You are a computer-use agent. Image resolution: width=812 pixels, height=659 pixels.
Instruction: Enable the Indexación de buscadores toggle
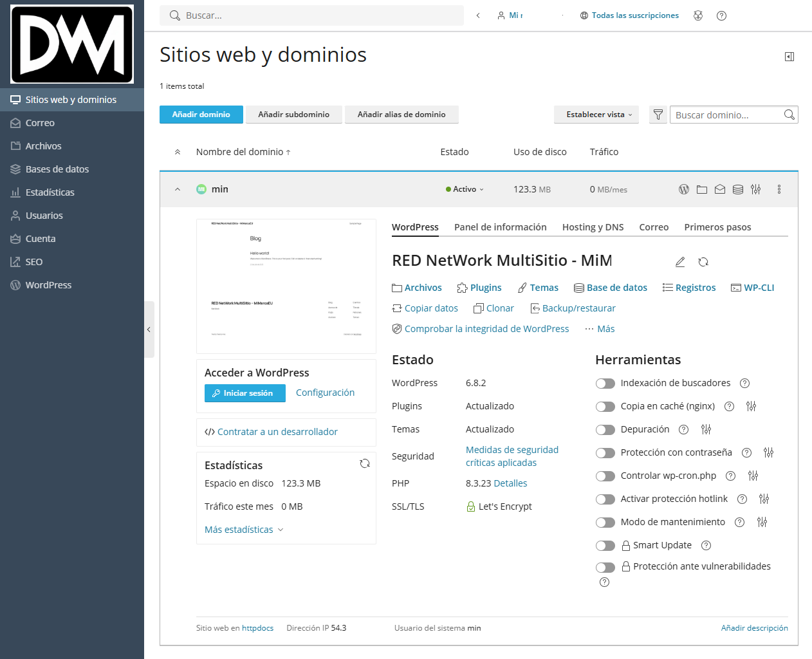coord(605,384)
